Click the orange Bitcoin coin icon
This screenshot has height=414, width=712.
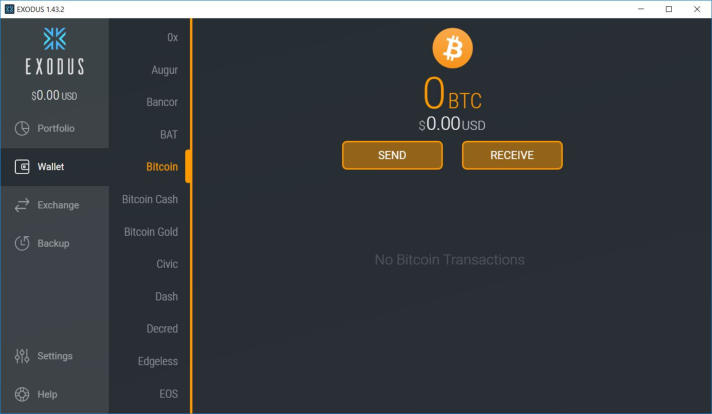click(x=452, y=48)
